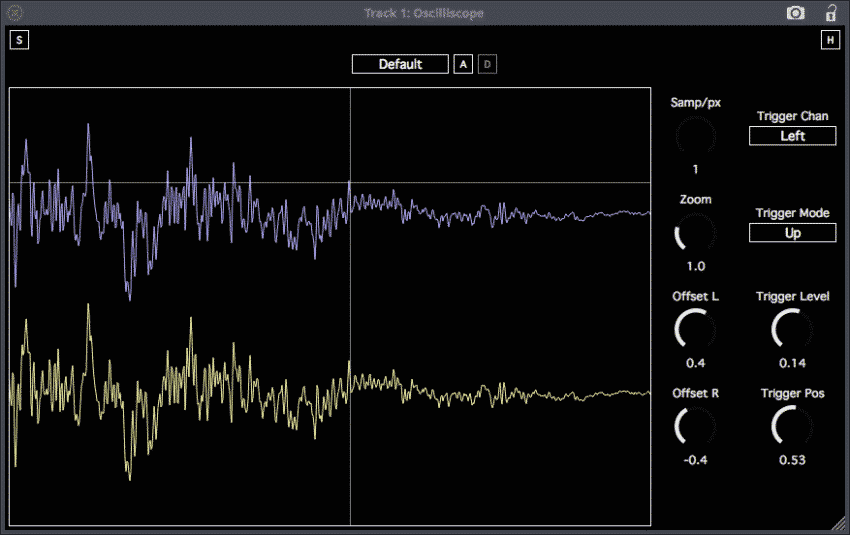Click the Samp/px knob
The image size is (850, 535).
(x=695, y=135)
